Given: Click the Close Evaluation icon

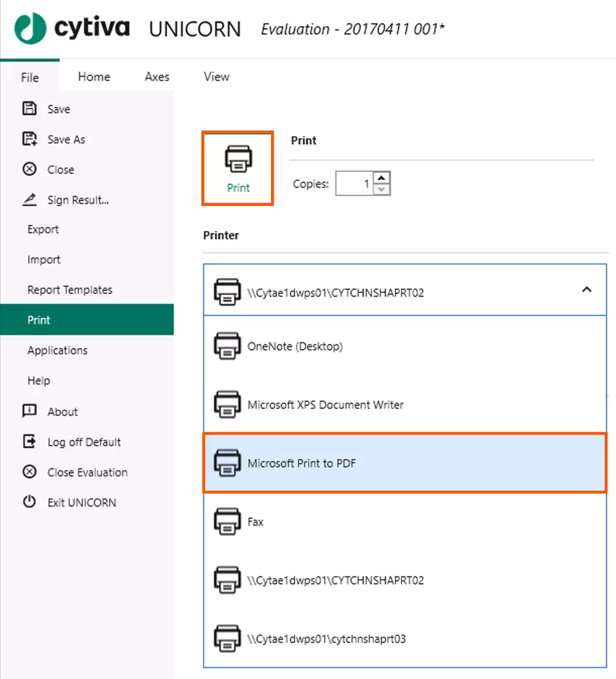Looking at the screenshot, I should pyautogui.click(x=30, y=472).
